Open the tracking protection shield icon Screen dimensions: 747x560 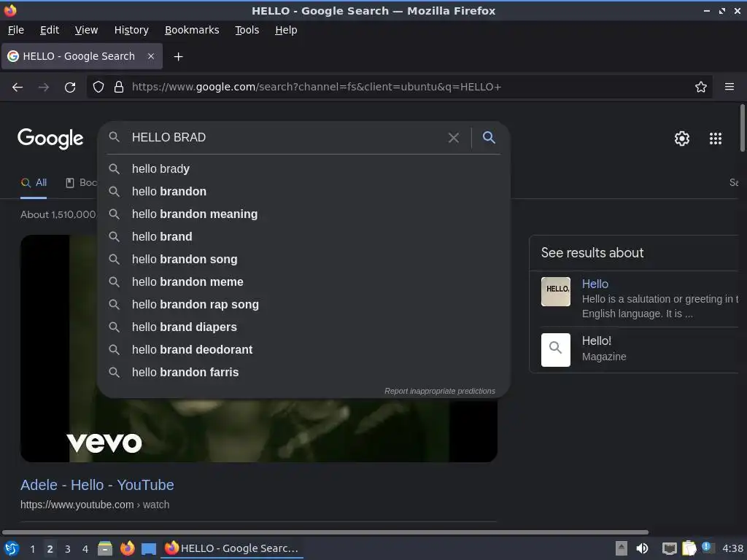tap(98, 87)
